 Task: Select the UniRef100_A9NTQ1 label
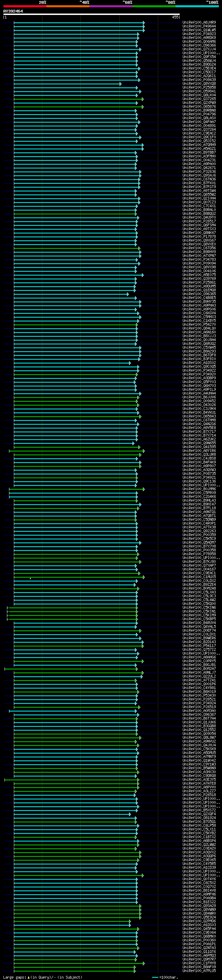pyautogui.click(x=199, y=512)
